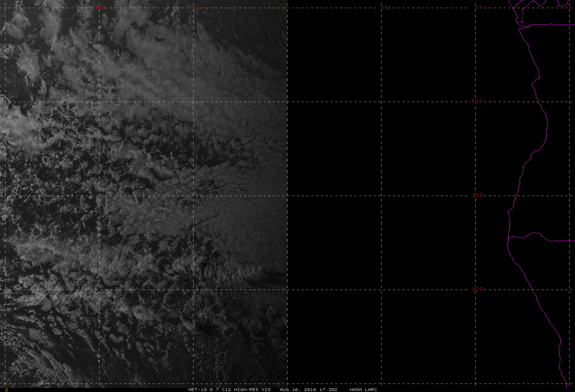Image resolution: width=575 pixels, height=392 pixels.
Task: Click the 15S latitude label
Action: click(x=477, y=195)
